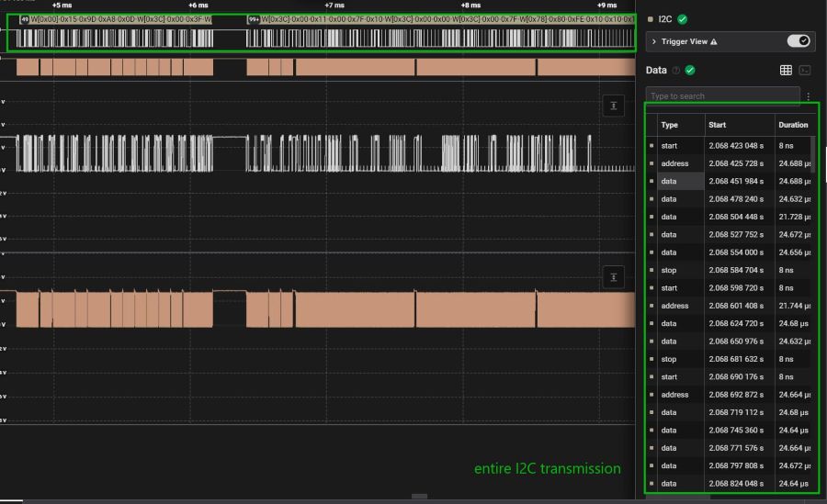
Task: Open the Data help question-mark icon
Action: click(675, 70)
